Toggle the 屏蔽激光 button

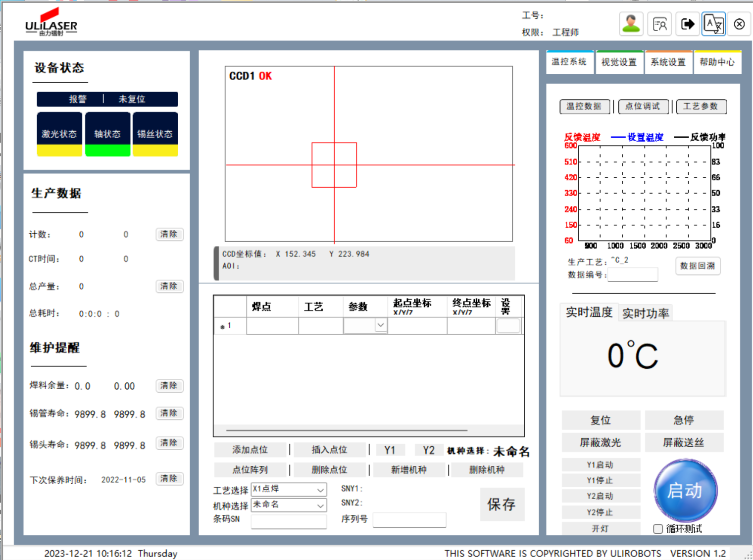click(x=601, y=442)
